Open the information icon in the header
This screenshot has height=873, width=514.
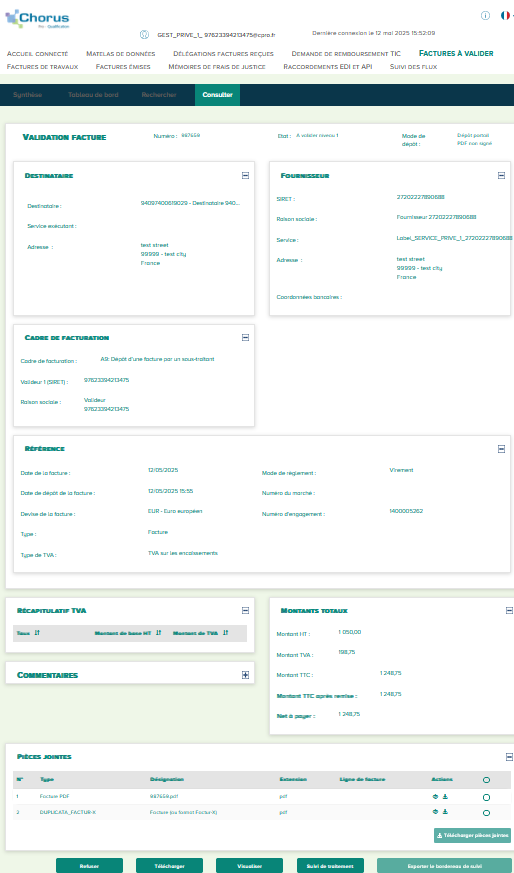point(486,16)
